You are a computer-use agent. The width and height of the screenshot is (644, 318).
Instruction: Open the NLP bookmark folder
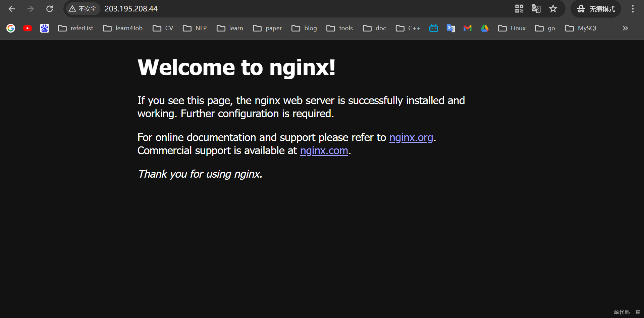pyautogui.click(x=195, y=28)
